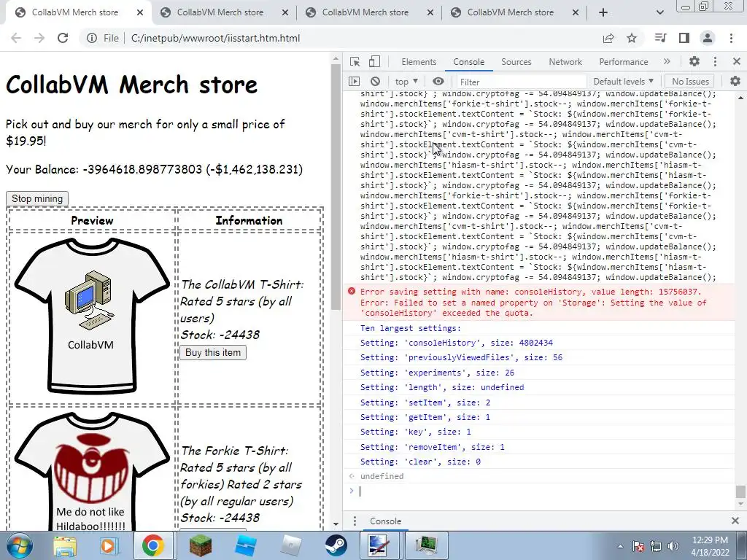Open Console settings gear icon
This screenshot has width=747, height=560.
tap(735, 82)
